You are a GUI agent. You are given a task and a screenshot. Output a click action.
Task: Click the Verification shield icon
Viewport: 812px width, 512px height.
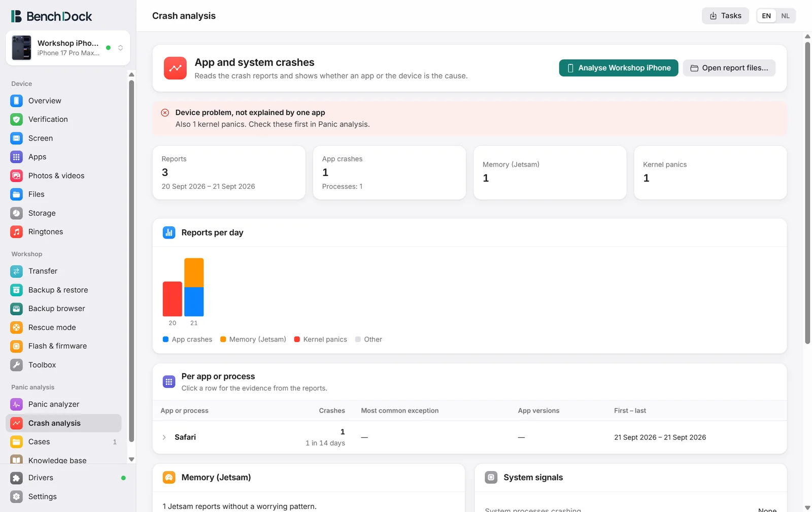(x=17, y=120)
